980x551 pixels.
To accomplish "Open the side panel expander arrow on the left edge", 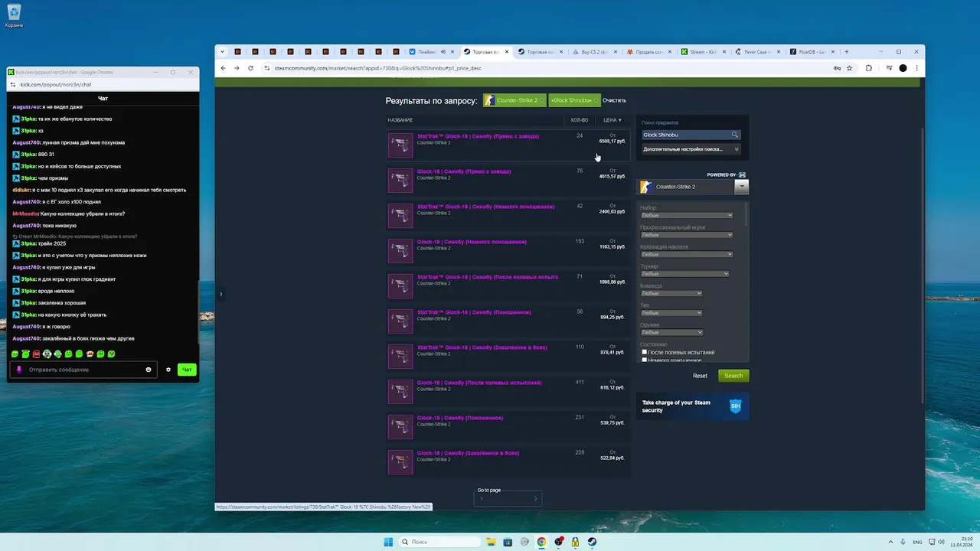I will click(x=220, y=294).
